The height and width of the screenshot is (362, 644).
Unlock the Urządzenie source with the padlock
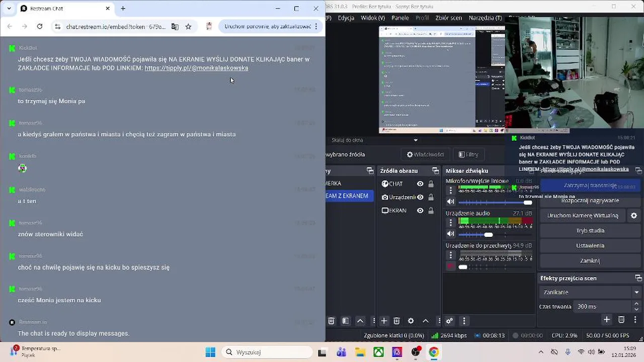click(x=431, y=197)
